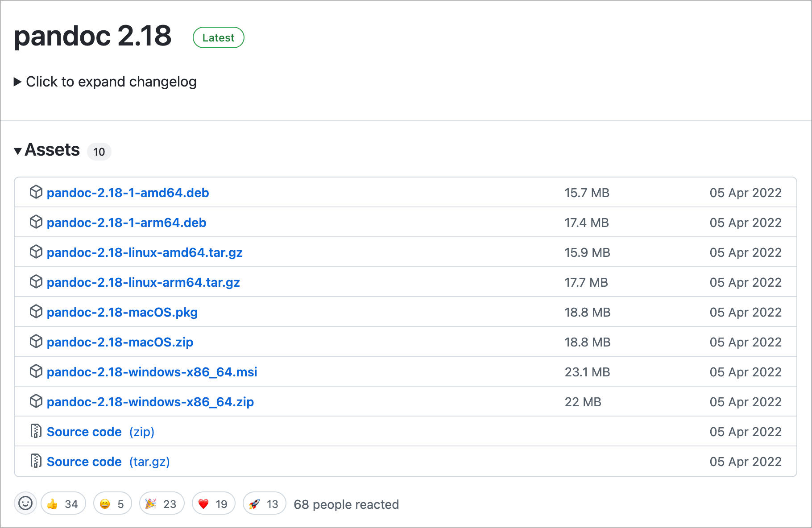This screenshot has width=812, height=528.
Task: Download pandoc-2.18-1-arm64.deb
Action: pos(127,223)
